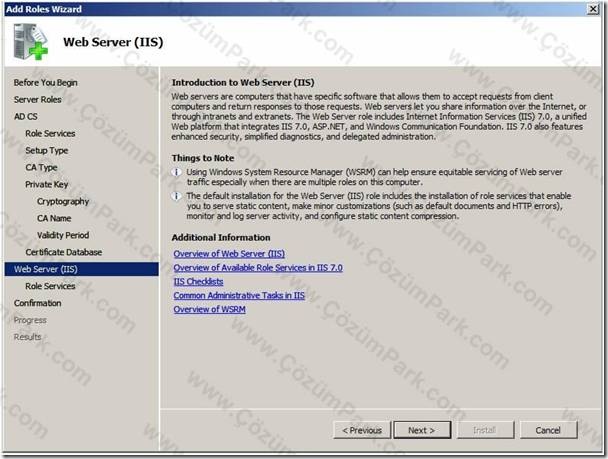Viewport: 608px width, 459px height.
Task: Select the Private Key step
Action: click(x=47, y=185)
